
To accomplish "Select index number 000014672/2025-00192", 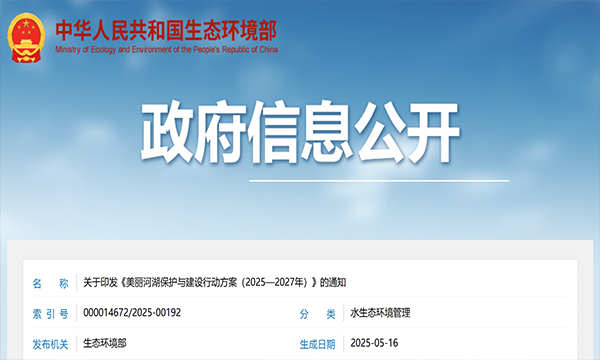I will click(132, 313).
